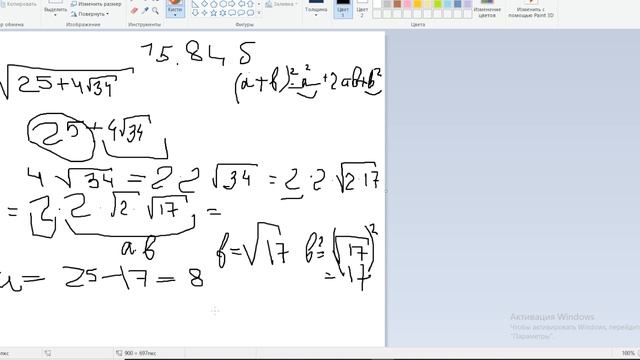Choose the light gray color swatch

(x=387, y=4)
